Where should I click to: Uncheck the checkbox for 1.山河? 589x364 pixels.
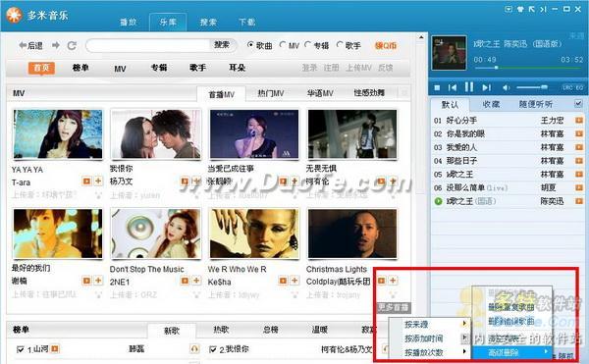pyautogui.click(x=21, y=349)
